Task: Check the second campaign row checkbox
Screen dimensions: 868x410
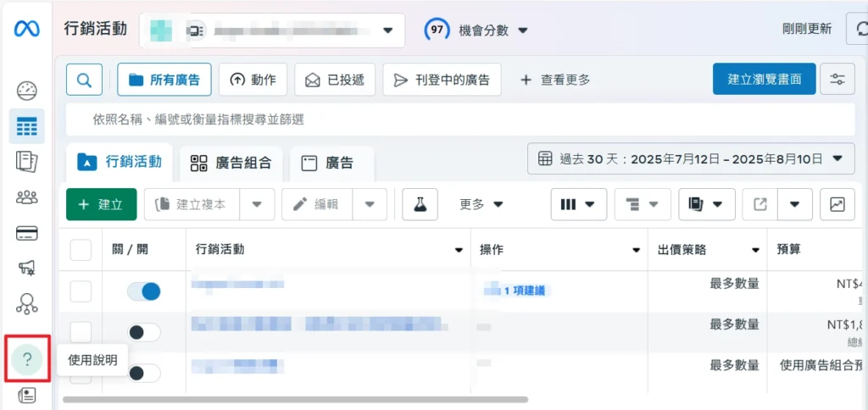Action: coord(81,332)
